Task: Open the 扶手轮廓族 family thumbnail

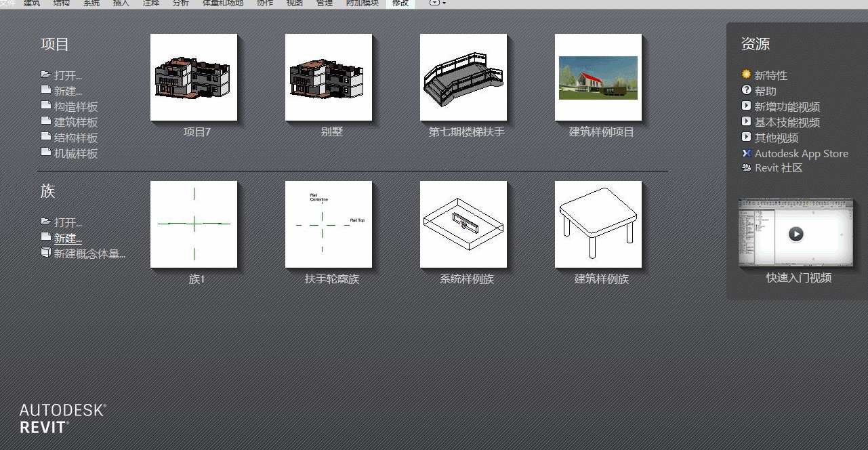Action: 329,224
